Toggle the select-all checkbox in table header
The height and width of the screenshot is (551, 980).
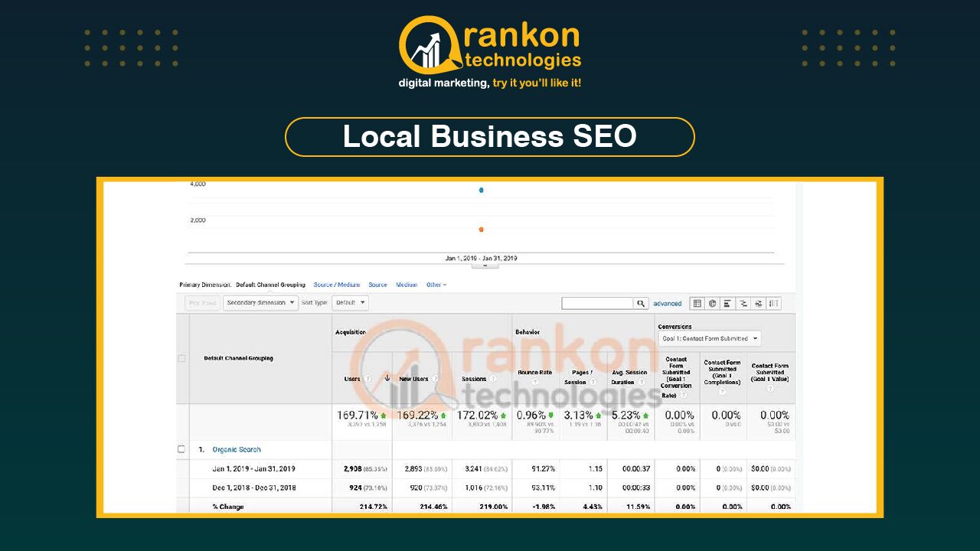[181, 358]
